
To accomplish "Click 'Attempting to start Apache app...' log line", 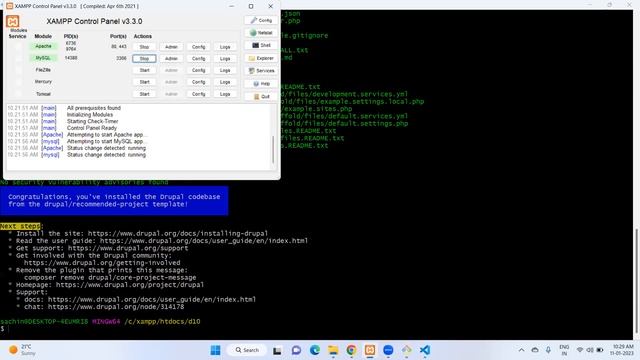I will (x=107, y=135).
